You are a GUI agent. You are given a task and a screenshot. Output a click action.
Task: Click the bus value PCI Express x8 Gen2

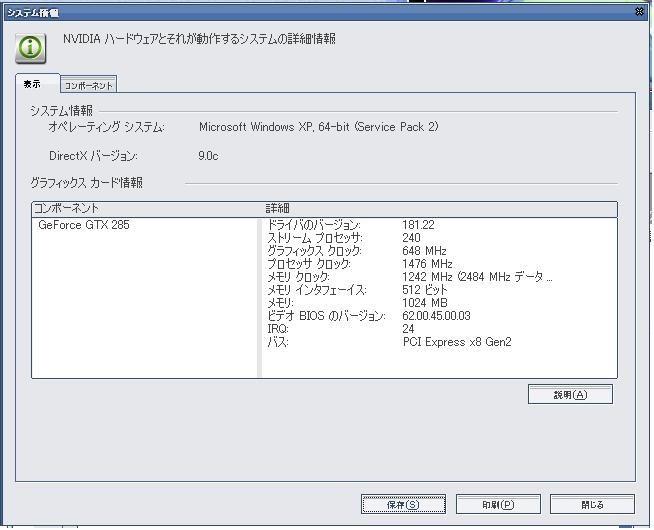457,342
